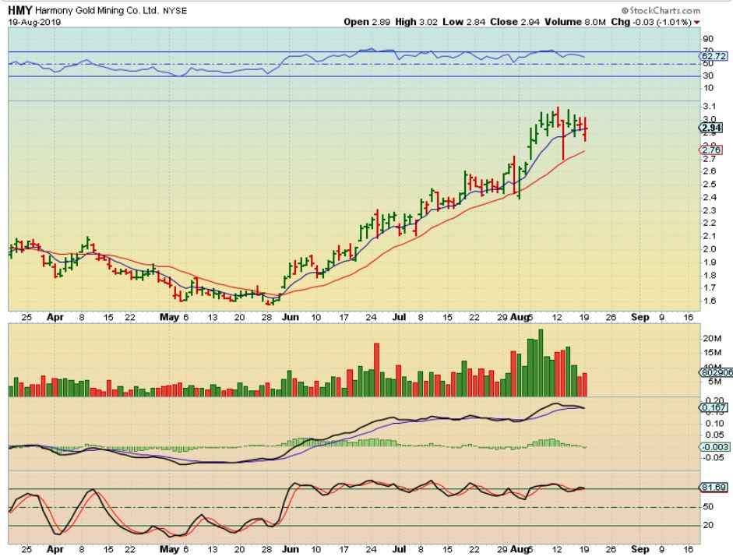Screen dimensions: 733x560
Task: Click Apr on the price chart date axis
Action: pos(55,317)
